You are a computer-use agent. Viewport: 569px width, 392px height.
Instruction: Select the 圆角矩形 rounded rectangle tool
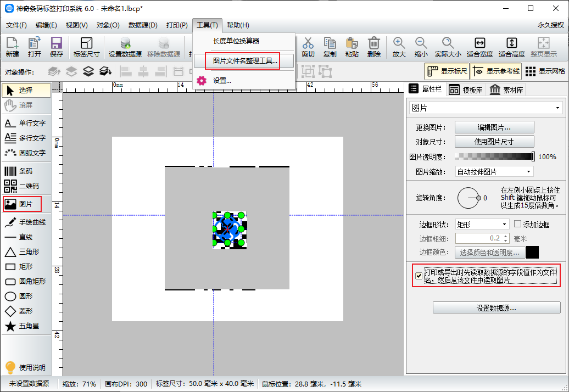[x=26, y=282]
